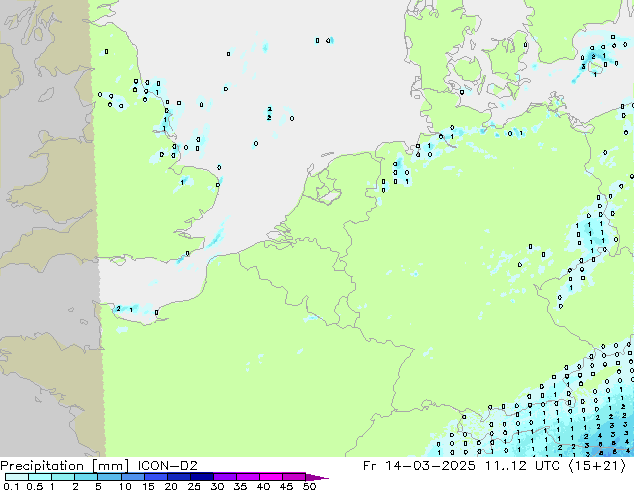This screenshot has height=490, width=634.
Task: Click the legend value '25'
Action: (x=194, y=486)
